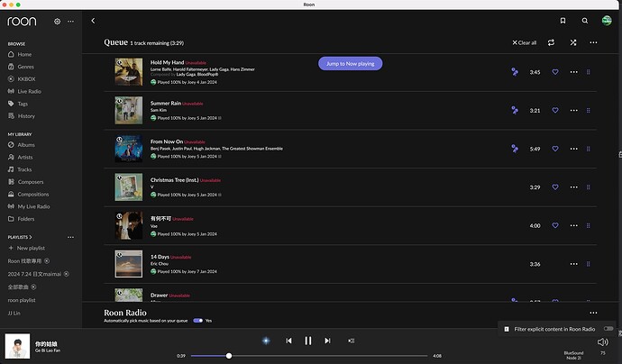Image resolution: width=622 pixels, height=364 pixels.
Task: Open queue more options menu
Action: [x=593, y=42]
